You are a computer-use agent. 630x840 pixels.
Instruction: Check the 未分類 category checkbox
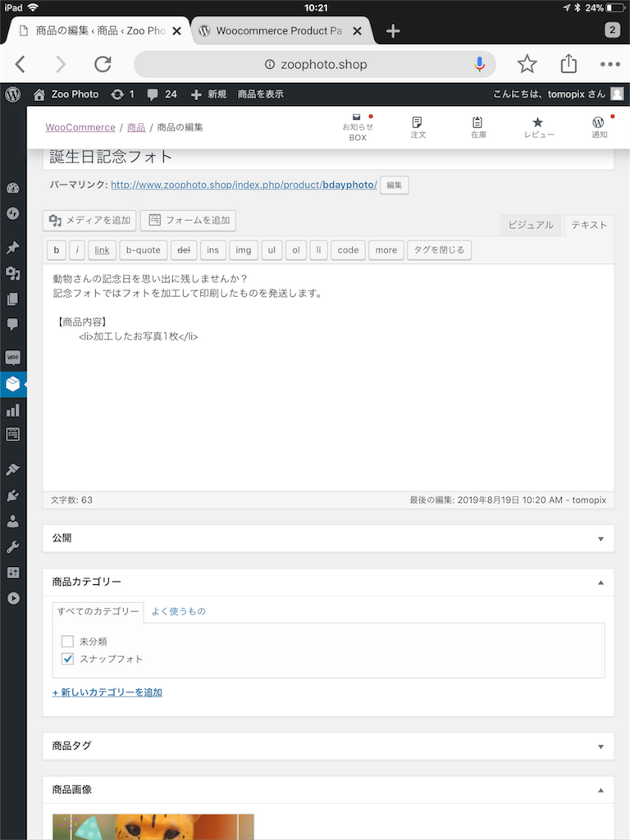[67, 641]
